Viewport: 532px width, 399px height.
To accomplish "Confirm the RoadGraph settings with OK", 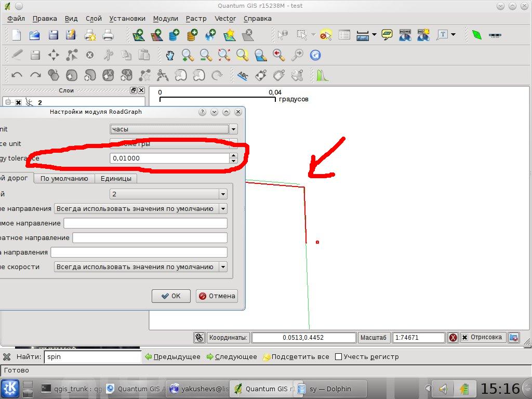I will pos(171,296).
